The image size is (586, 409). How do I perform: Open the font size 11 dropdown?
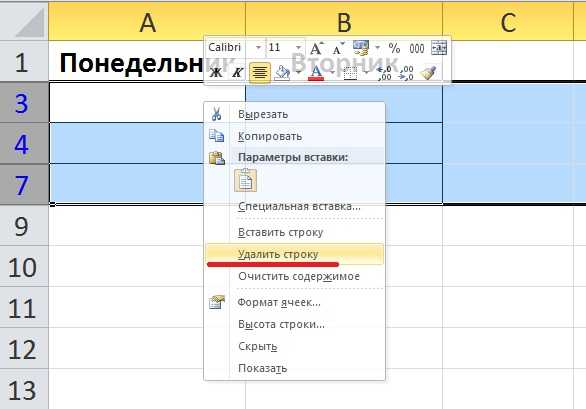click(298, 48)
